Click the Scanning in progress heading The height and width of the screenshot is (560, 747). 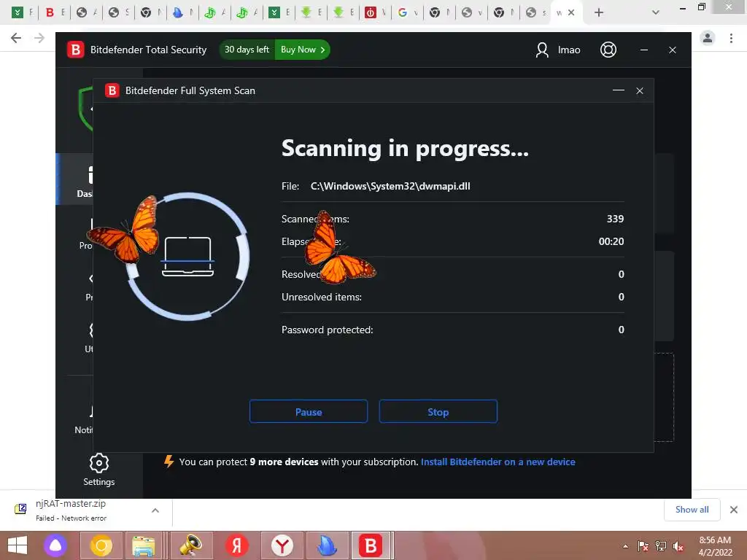click(x=405, y=149)
